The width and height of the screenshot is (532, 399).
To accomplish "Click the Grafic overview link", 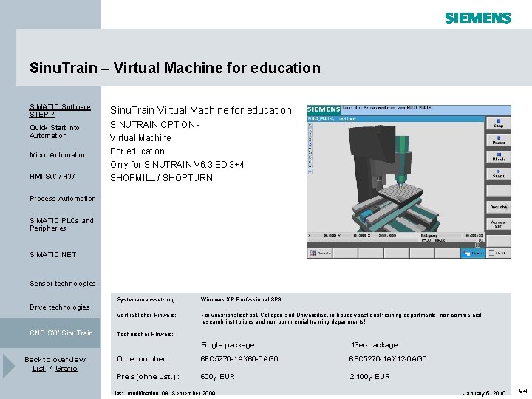I will [66, 369].
